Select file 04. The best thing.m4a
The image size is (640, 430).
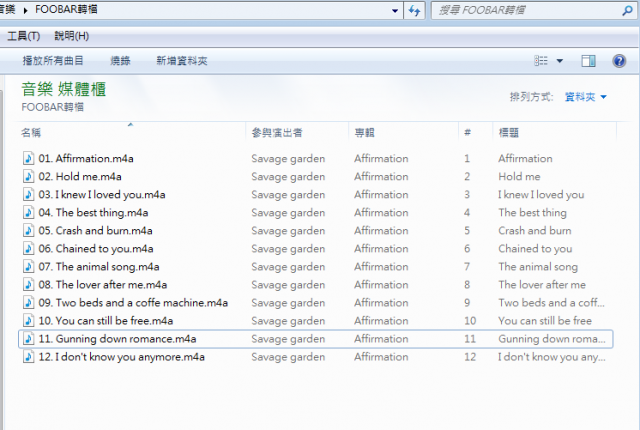[x=93, y=212]
